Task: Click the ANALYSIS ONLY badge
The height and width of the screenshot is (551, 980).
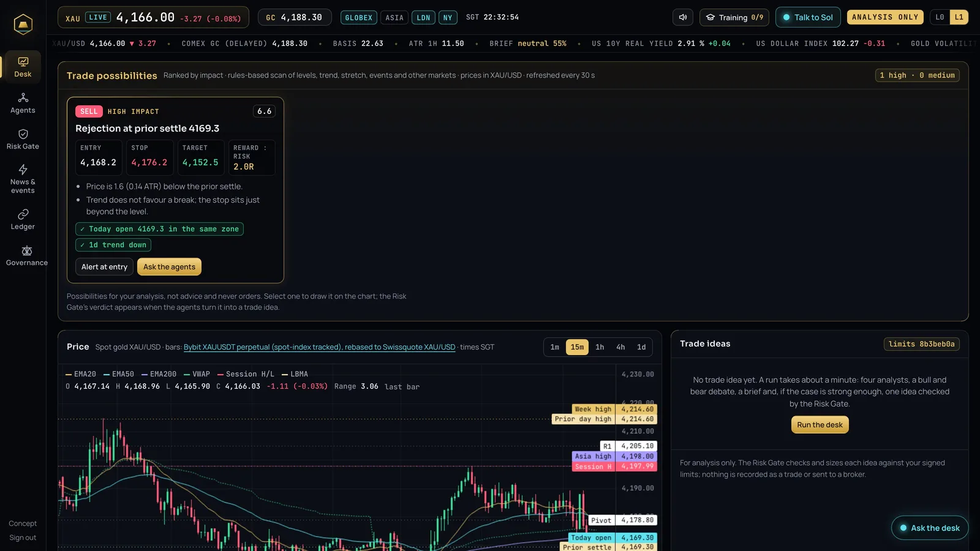Action: 885,17
